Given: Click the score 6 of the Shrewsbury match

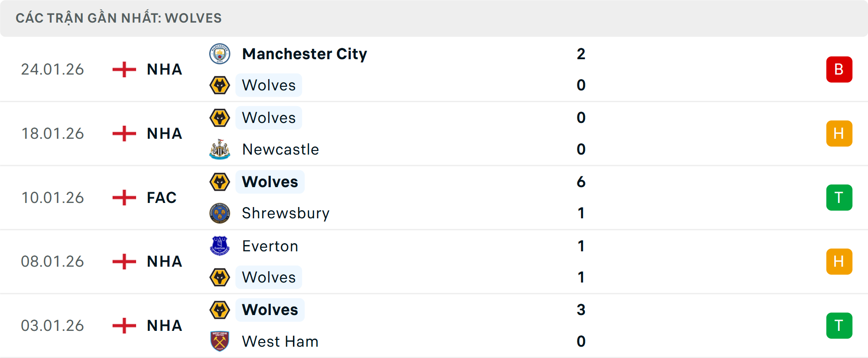Looking at the screenshot, I should (581, 182).
